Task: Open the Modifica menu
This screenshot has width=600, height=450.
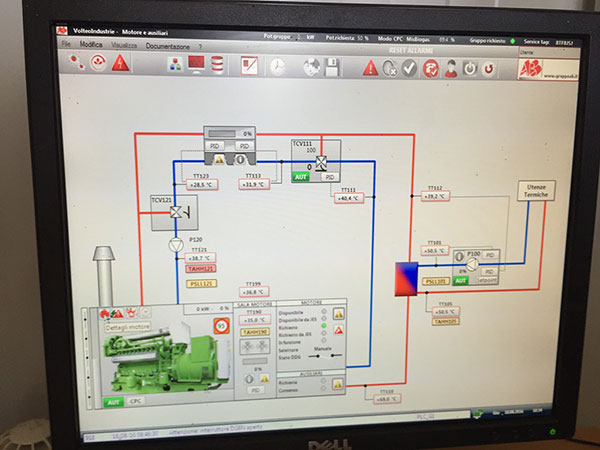Action: pos(91,45)
